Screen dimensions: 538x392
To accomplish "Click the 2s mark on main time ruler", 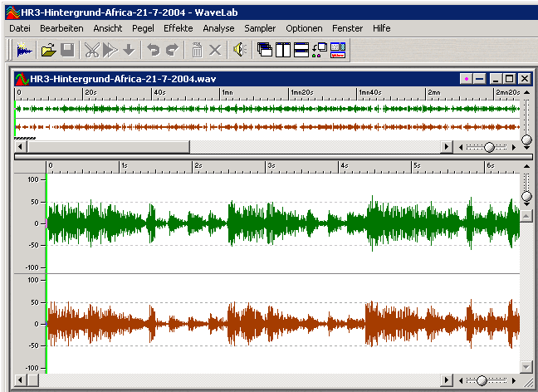I will [x=195, y=166].
